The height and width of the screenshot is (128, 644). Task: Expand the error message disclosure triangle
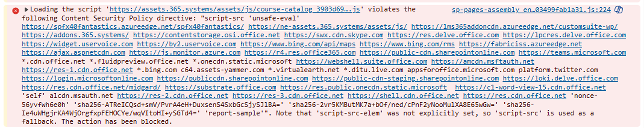click(26, 10)
